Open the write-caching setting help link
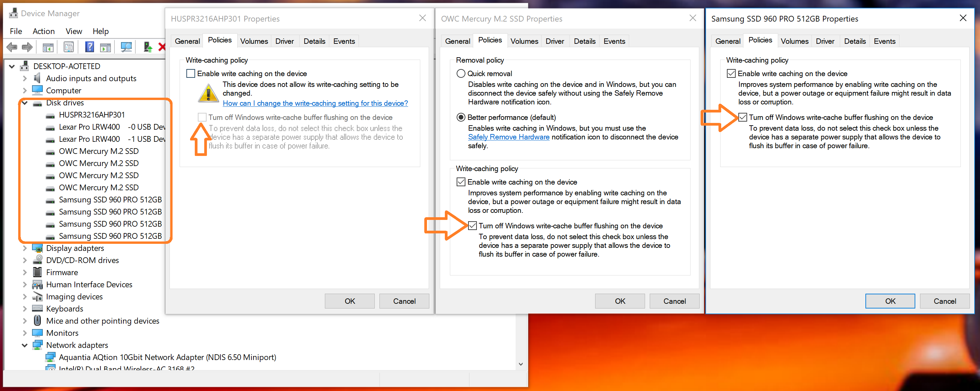 [315, 103]
